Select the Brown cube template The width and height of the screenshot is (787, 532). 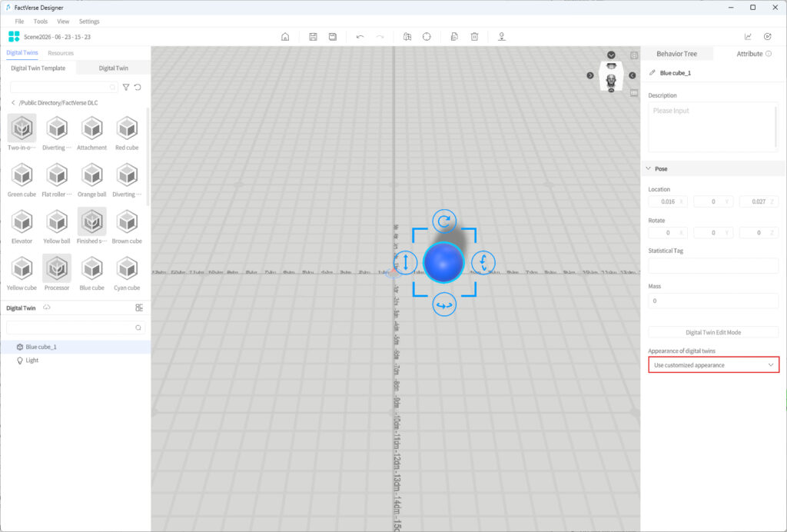127,226
